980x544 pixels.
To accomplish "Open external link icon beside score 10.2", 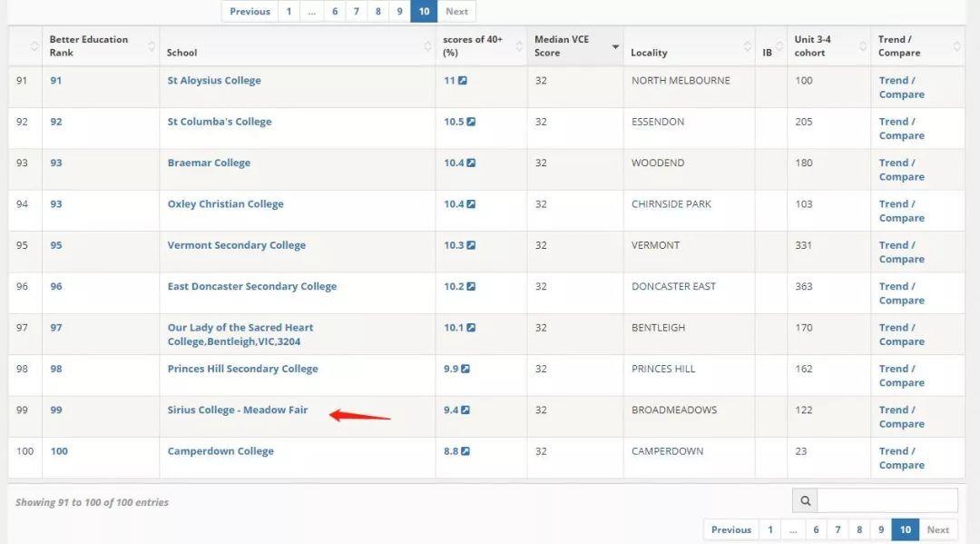I will [471, 287].
